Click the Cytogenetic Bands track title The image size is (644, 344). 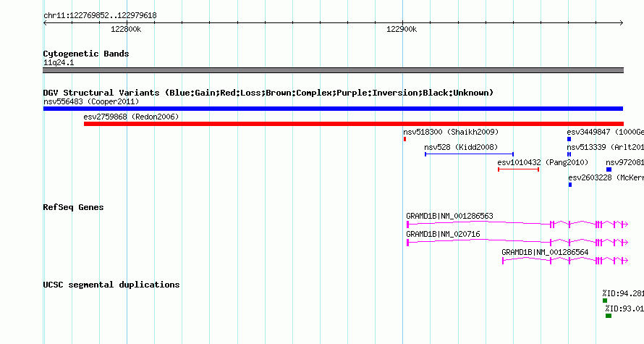point(86,54)
